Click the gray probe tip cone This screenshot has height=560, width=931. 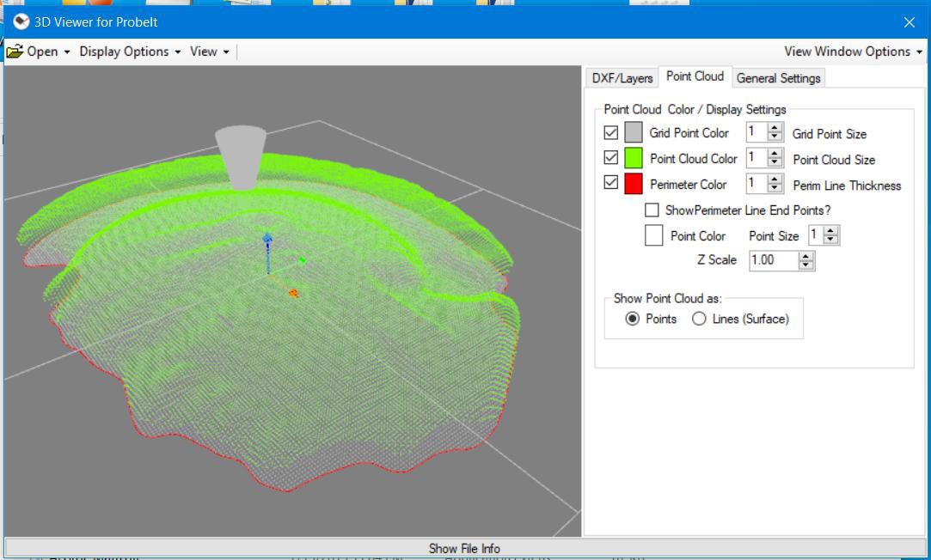coord(241,158)
